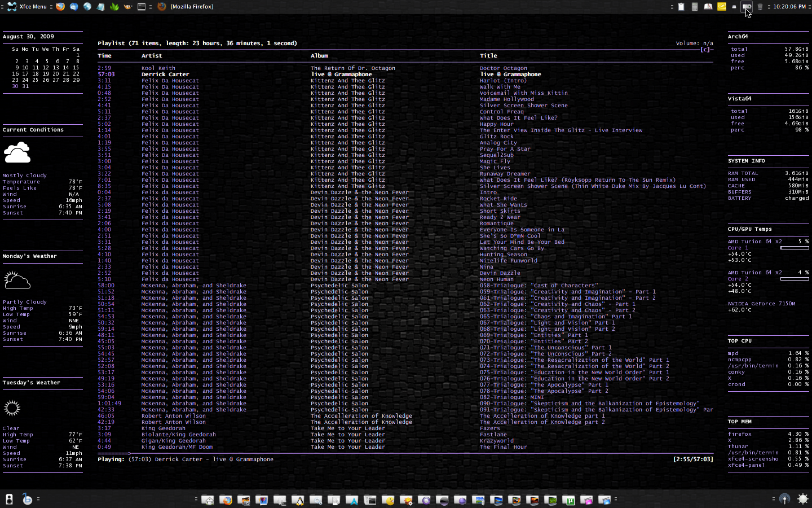Click leftmost icon on bottom panel
The width and height of the screenshot is (812, 508).
pyautogui.click(x=9, y=499)
